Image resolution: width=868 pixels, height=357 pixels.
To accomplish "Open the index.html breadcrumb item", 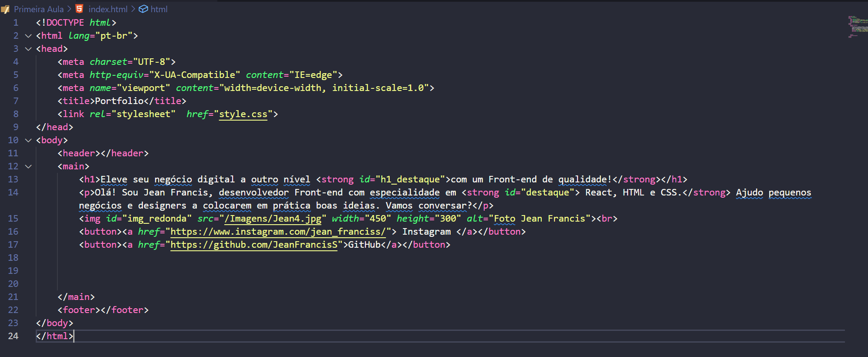I will point(108,9).
